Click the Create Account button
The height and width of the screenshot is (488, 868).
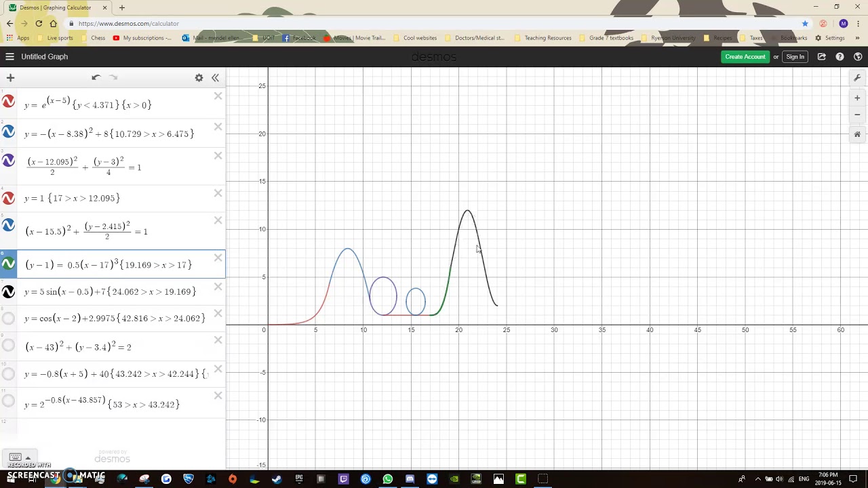[x=745, y=57]
